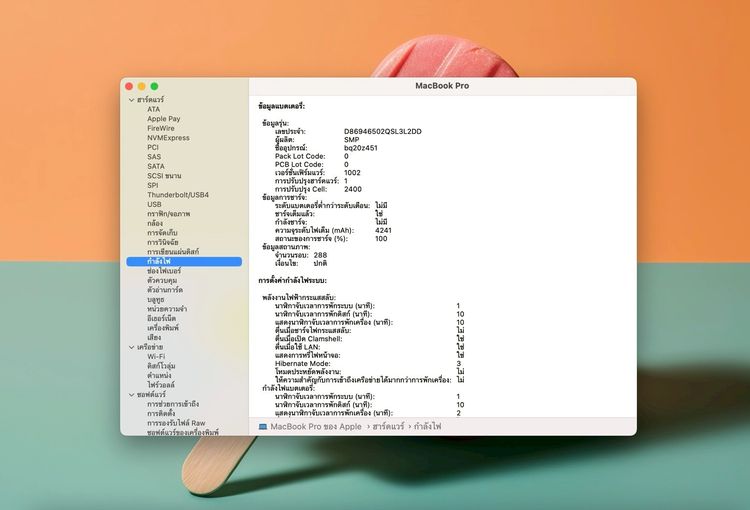The width and height of the screenshot is (750, 510).
Task: Select Wi-Fi under the network section
Action: coord(156,356)
